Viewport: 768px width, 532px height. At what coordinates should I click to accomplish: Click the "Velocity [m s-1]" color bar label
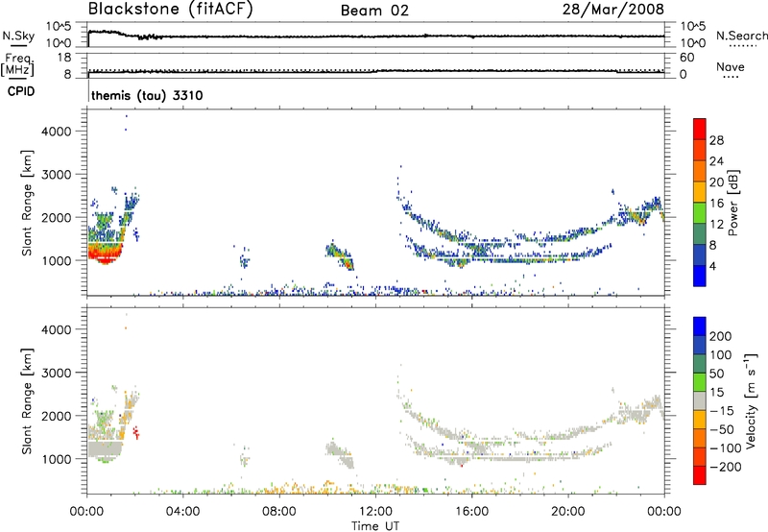click(750, 400)
